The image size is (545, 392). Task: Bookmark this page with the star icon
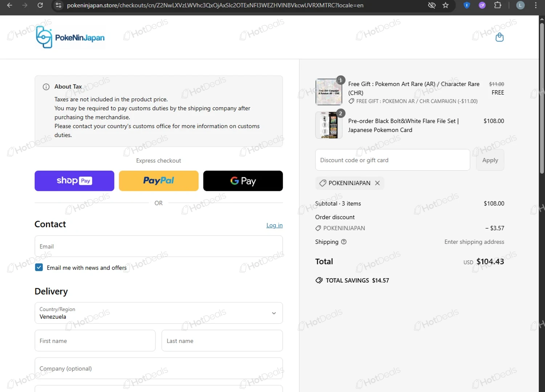(446, 5)
